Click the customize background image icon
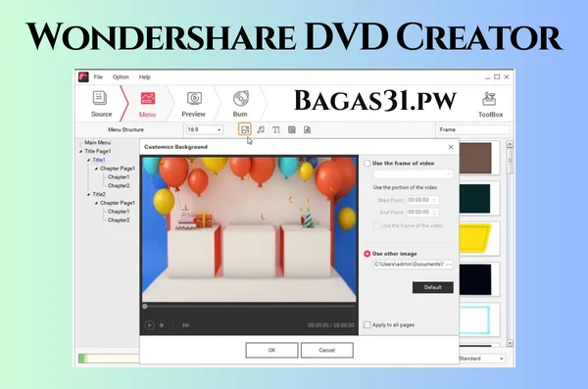588x389 pixels. click(245, 129)
